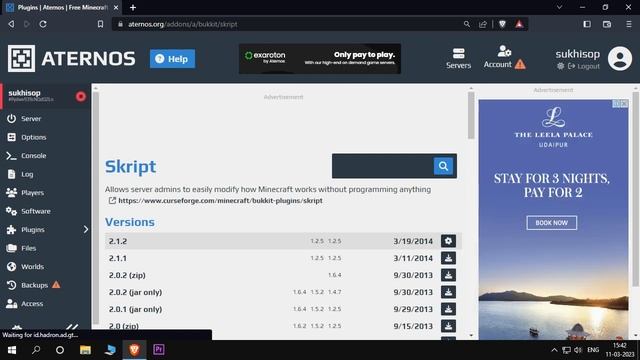Open the curseforge Skript link
The width and height of the screenshot is (640, 360).
click(220, 200)
